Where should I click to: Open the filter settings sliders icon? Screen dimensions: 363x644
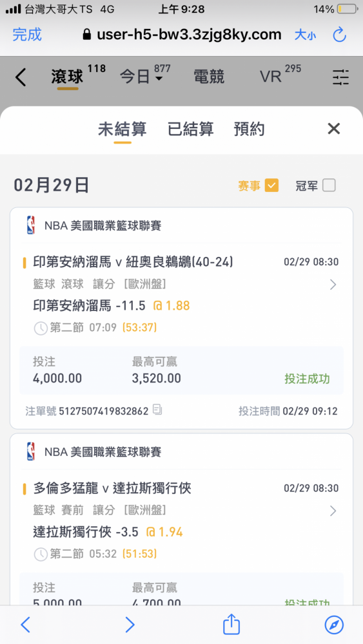pyautogui.click(x=341, y=77)
